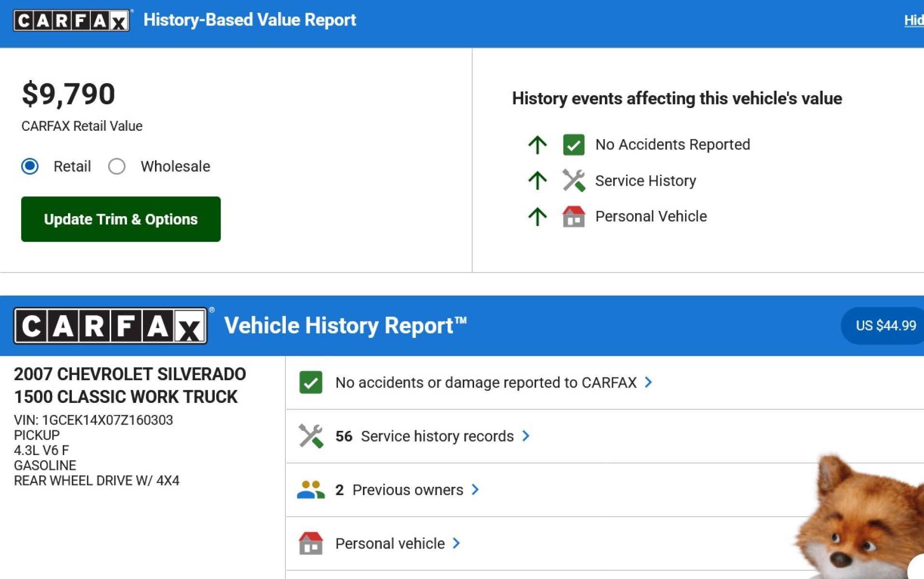Screen dimensions: 924x579
Task: Click the Previous owners people icon
Action: (x=310, y=490)
